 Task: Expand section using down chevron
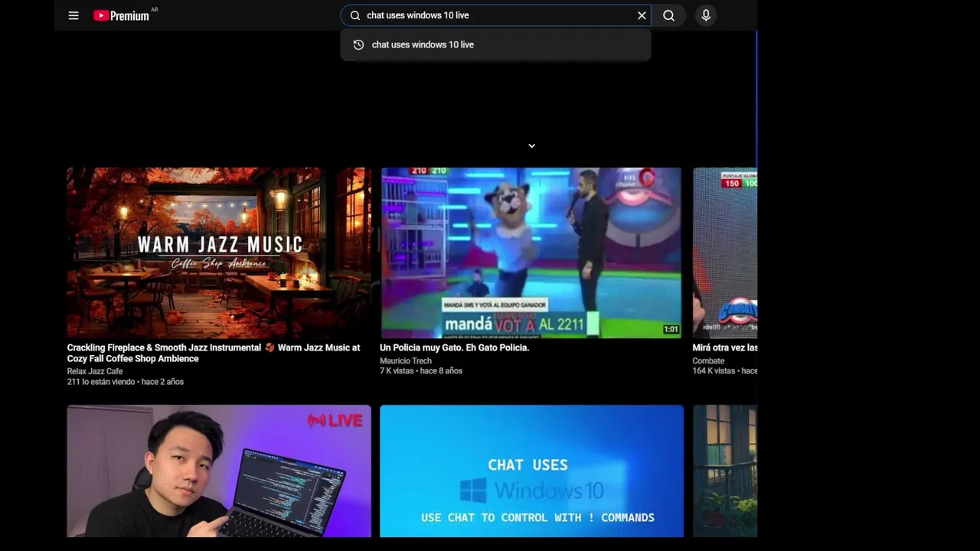click(x=531, y=145)
